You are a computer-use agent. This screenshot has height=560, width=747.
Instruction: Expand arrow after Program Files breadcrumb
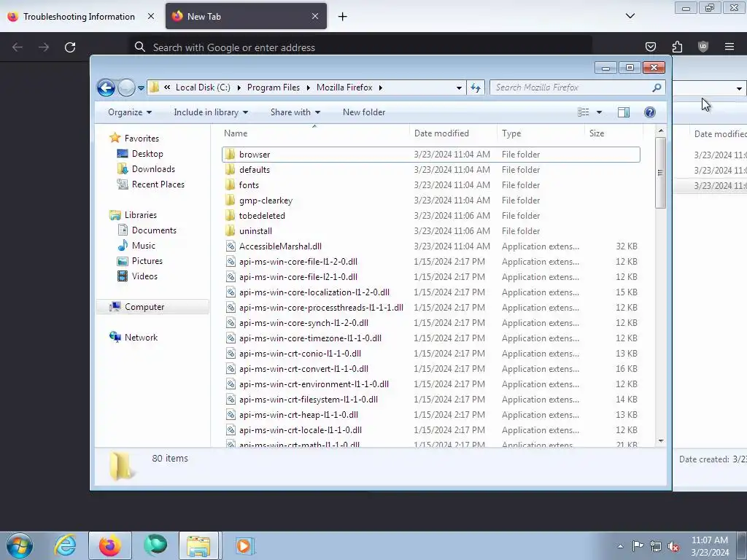309,87
